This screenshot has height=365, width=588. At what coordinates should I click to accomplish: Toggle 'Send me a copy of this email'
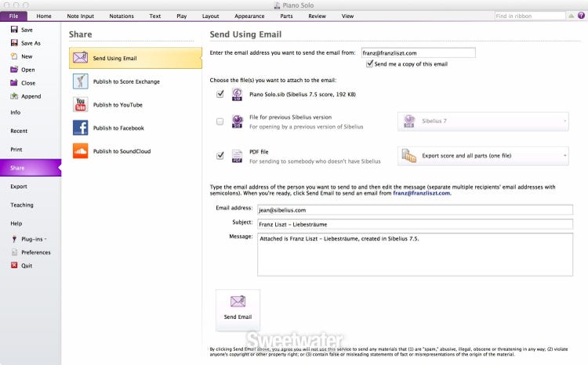[x=370, y=64]
